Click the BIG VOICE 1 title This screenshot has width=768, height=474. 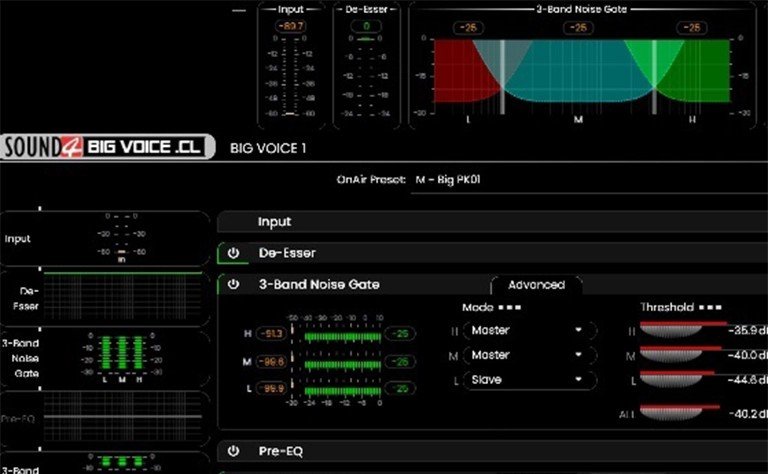pyautogui.click(x=268, y=148)
